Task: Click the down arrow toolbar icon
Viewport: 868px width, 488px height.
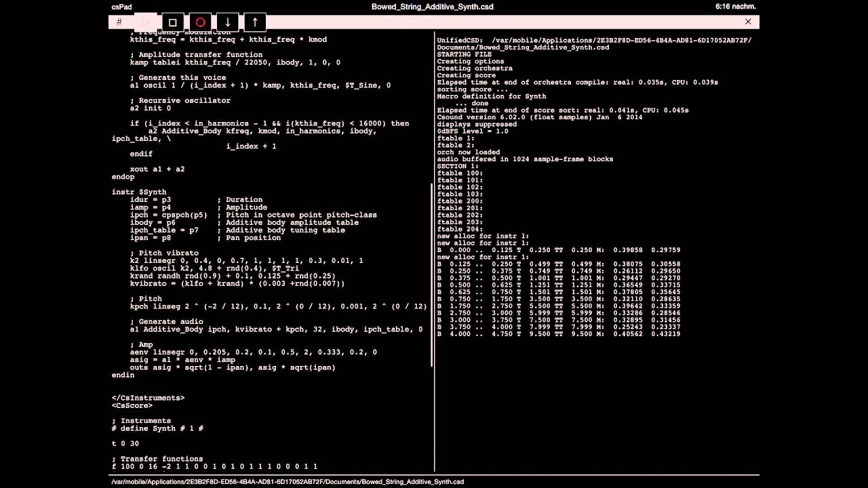Action: (228, 22)
